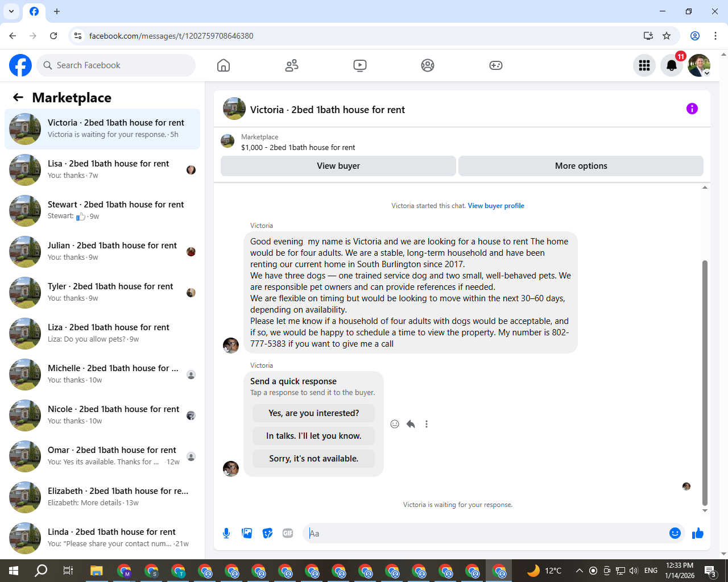Screen dimensions: 728x582
Task: Send a thumbs up like
Action: (x=698, y=533)
